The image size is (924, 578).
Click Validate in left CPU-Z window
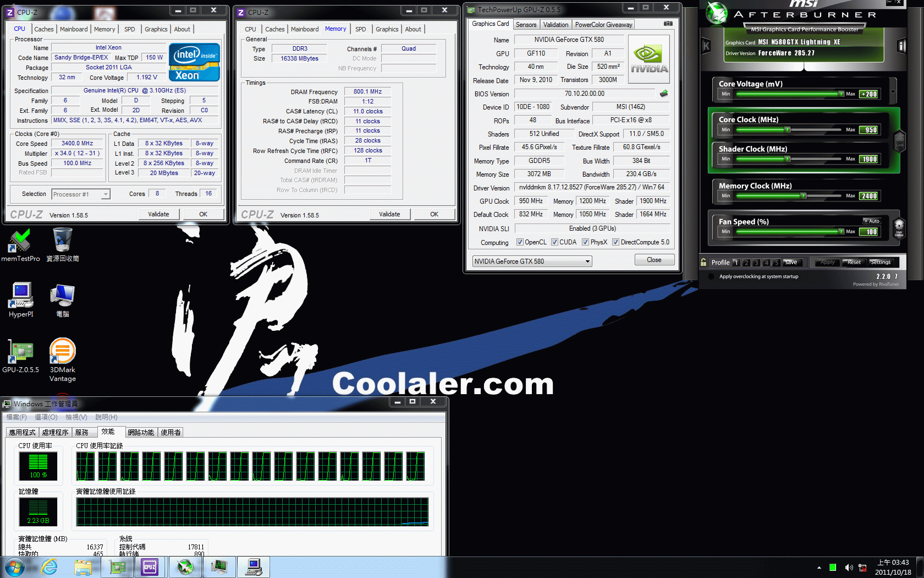point(158,214)
